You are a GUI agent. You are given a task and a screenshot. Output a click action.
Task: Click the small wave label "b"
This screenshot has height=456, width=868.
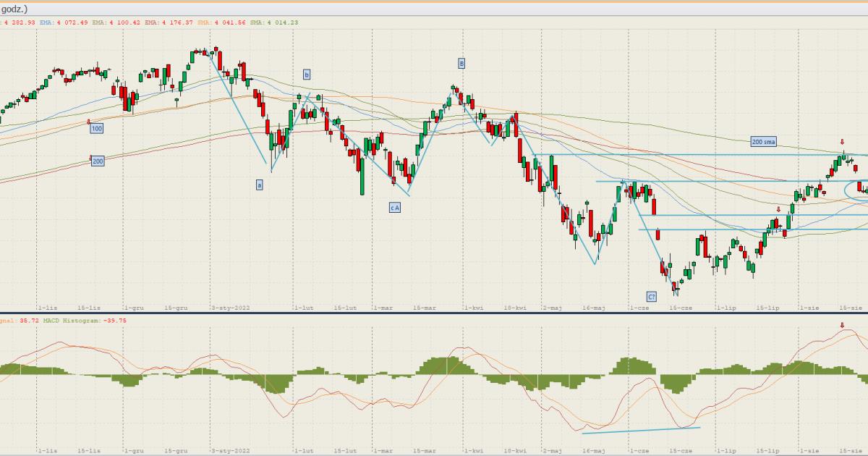click(307, 75)
